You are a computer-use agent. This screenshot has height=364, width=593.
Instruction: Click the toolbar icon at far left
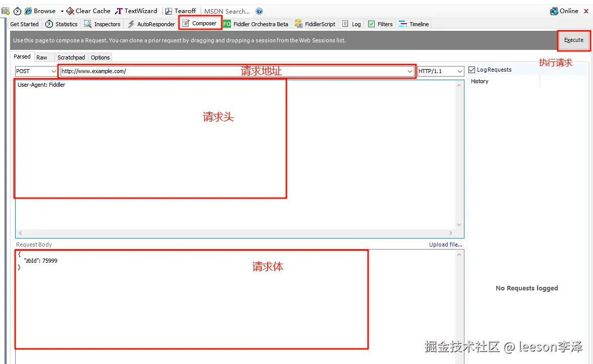point(5,11)
